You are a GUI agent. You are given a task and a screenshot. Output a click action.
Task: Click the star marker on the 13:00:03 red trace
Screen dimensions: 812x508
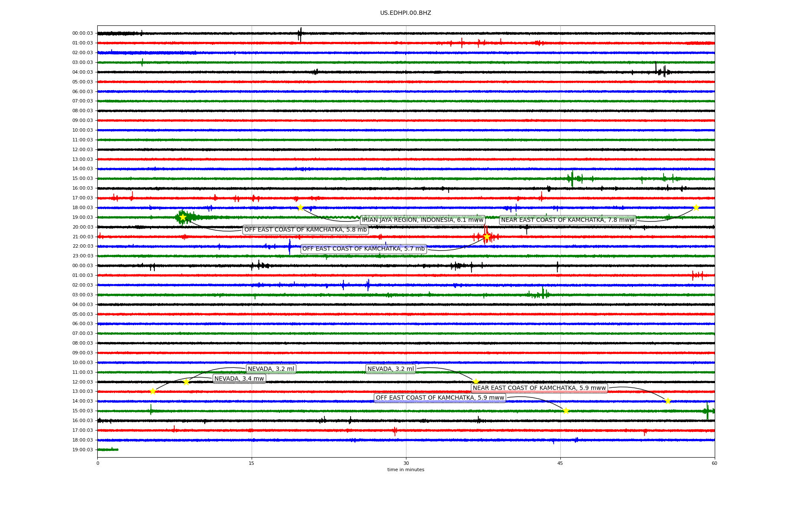coord(153,392)
